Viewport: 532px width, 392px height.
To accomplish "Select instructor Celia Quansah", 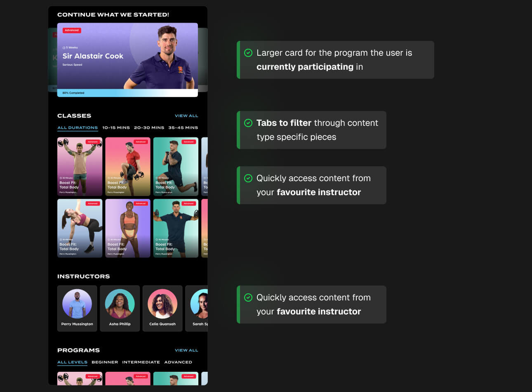I will pyautogui.click(x=162, y=308).
